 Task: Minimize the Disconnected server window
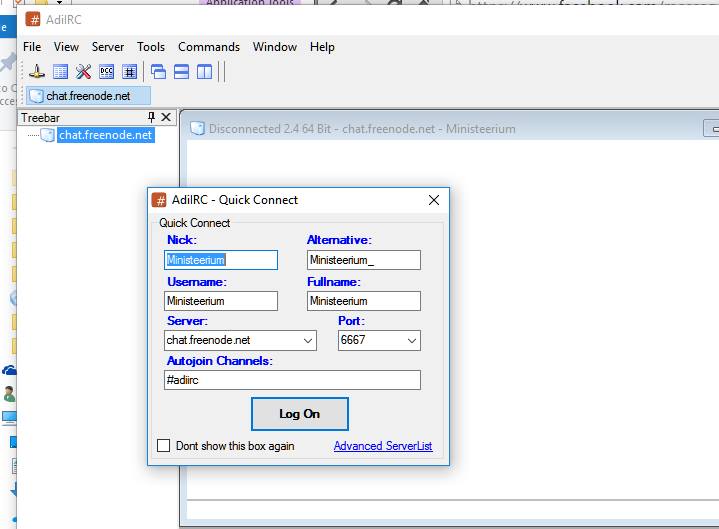(712, 129)
